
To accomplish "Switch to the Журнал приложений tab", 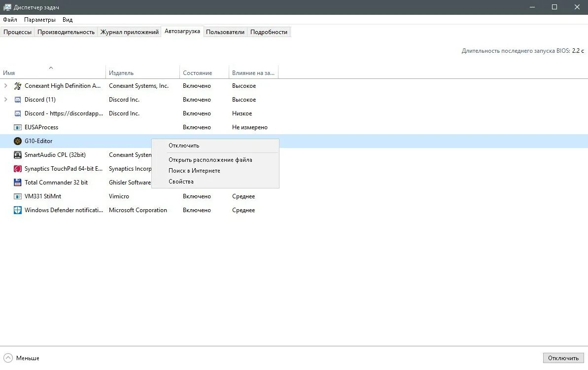I will click(x=129, y=32).
